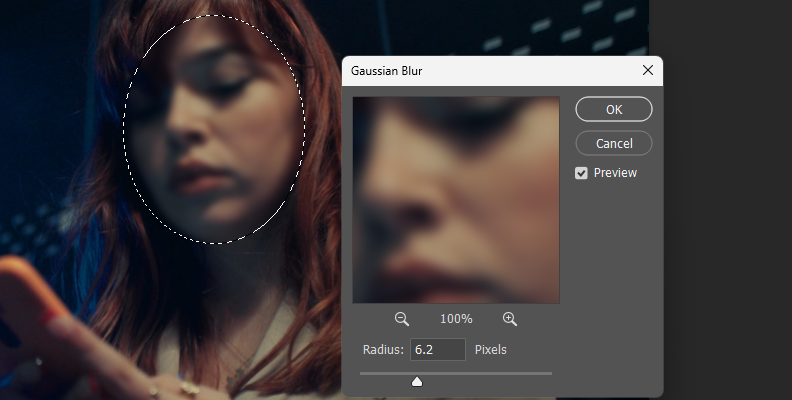Click the 100% zoom level label
The height and width of the screenshot is (400, 792).
click(456, 319)
